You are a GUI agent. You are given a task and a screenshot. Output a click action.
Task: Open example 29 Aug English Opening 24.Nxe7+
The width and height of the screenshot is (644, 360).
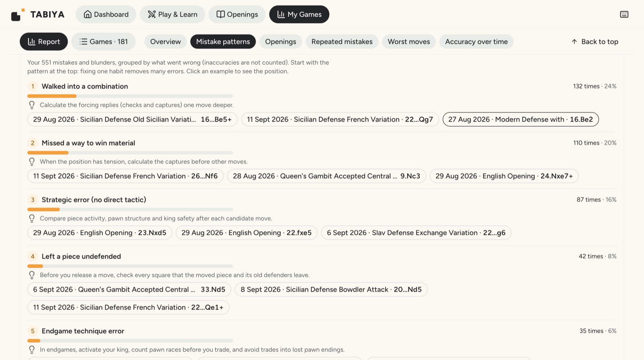[504, 176]
